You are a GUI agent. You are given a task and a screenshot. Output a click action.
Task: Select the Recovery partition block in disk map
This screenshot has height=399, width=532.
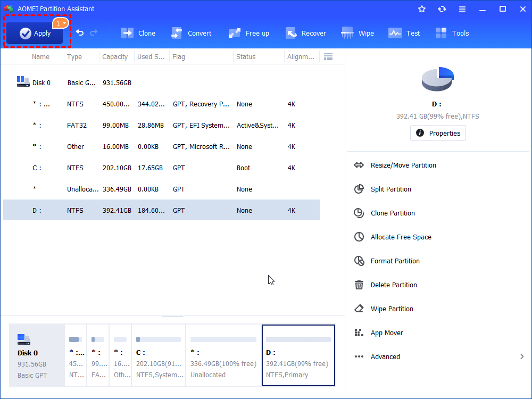[x=76, y=355]
